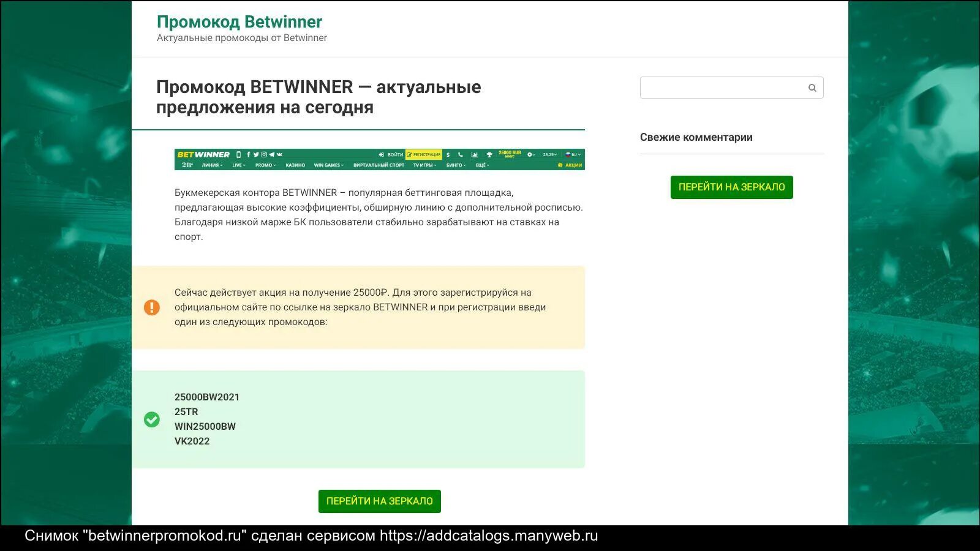Expand the ЕЩЁ menu in banner
This screenshot has width=980, height=551.
[483, 165]
